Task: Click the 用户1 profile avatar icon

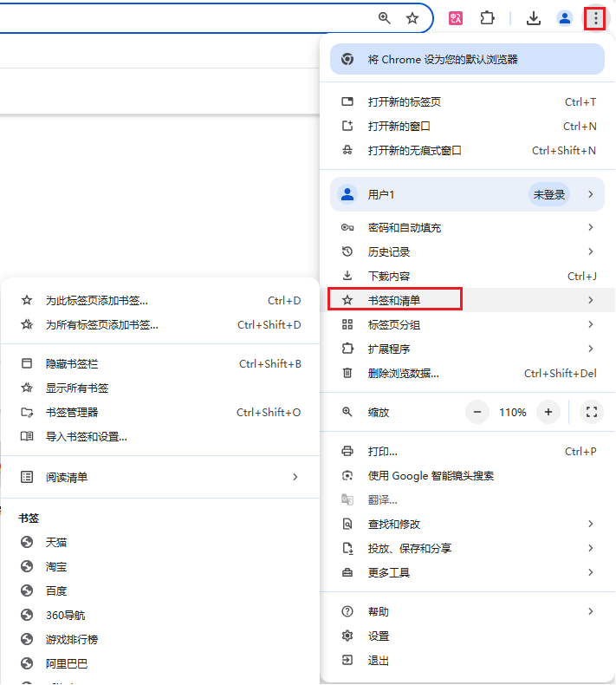Action: pyautogui.click(x=347, y=194)
